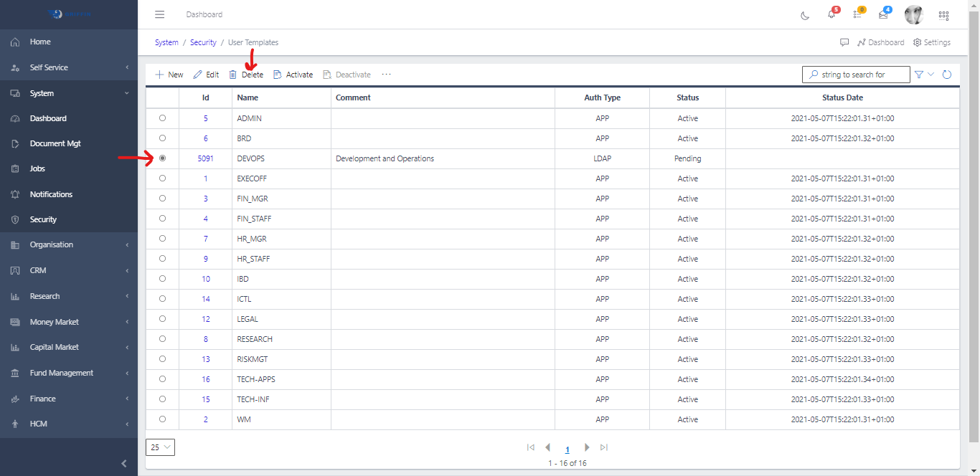Open the comments chat icon
Viewport: 980px width, 476px height.
coord(844,42)
